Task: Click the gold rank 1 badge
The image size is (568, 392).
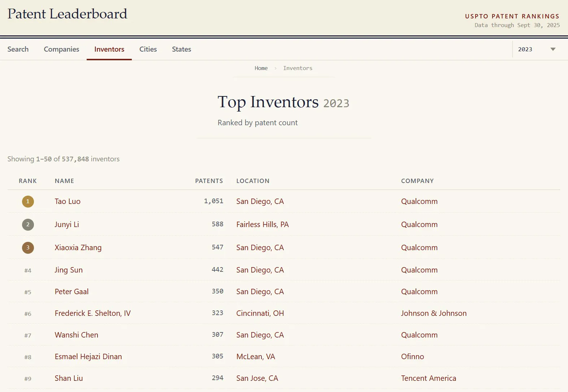Action: [28, 201]
